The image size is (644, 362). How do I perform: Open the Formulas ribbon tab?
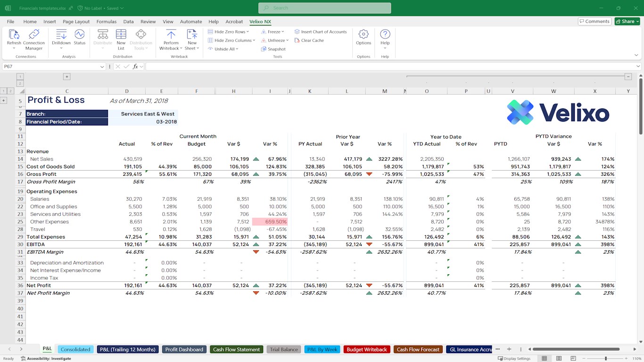click(106, 22)
